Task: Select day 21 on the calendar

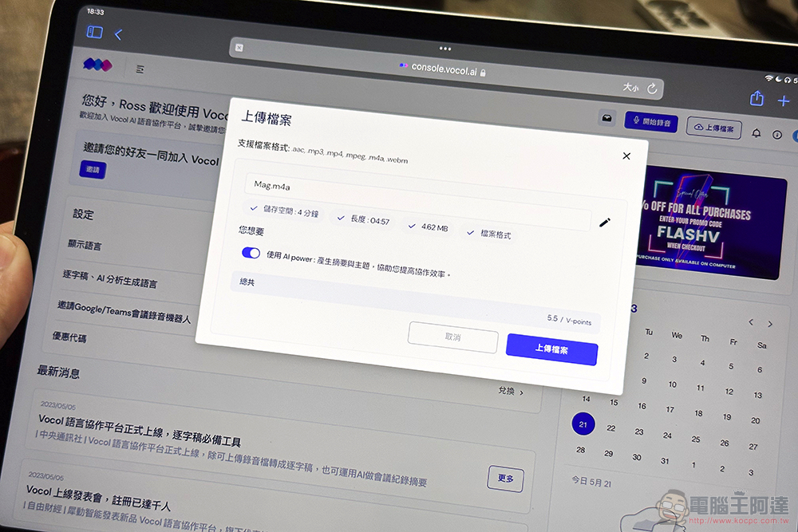Action: (x=583, y=424)
